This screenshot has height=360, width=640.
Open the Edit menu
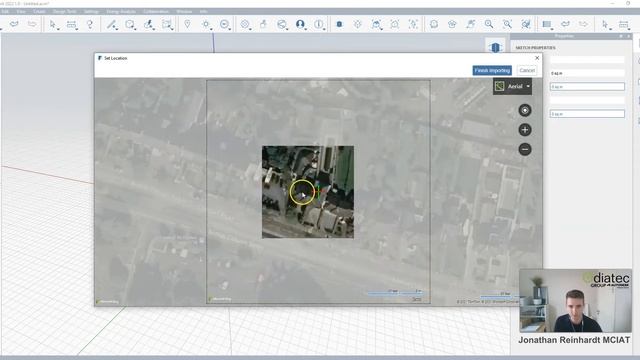coord(5,11)
